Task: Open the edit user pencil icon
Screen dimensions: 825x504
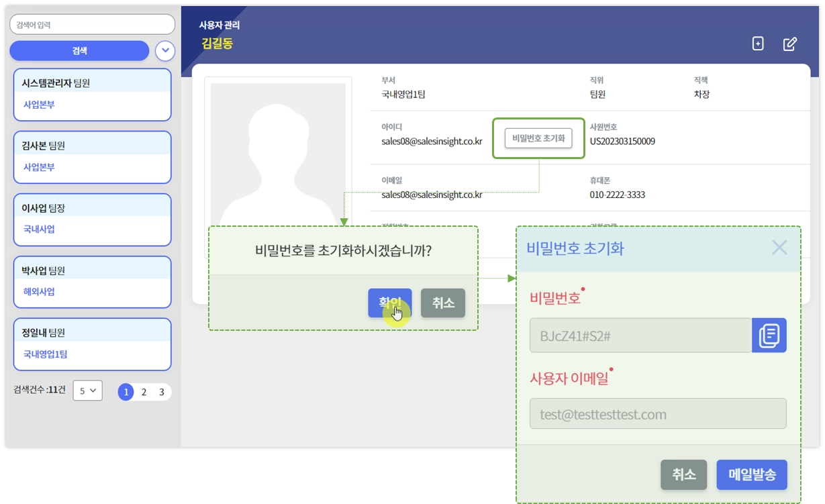Action: click(790, 44)
